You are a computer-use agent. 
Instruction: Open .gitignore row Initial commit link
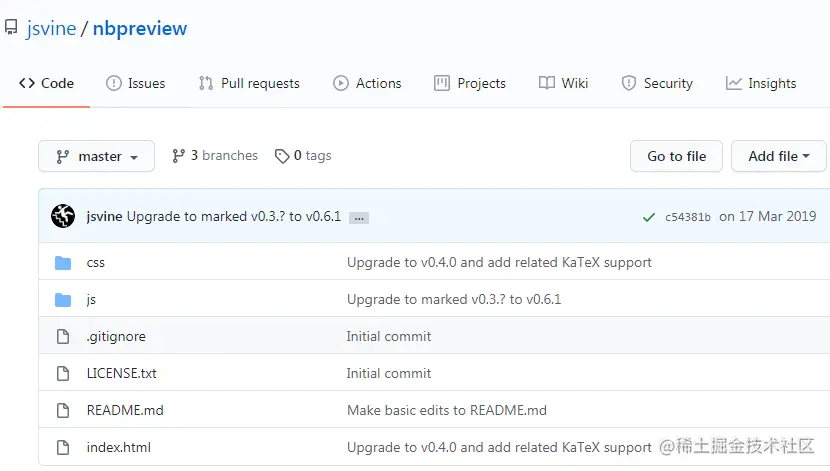[389, 337]
